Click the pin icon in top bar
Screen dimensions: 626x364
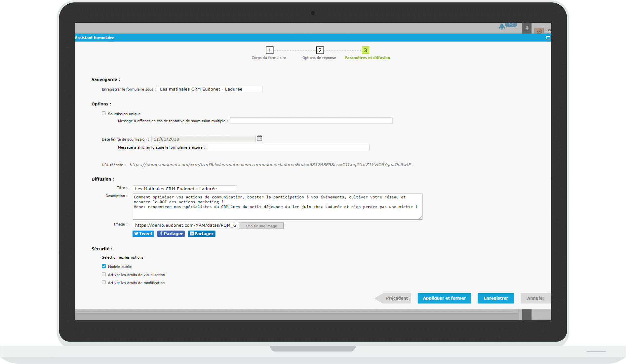tap(527, 28)
